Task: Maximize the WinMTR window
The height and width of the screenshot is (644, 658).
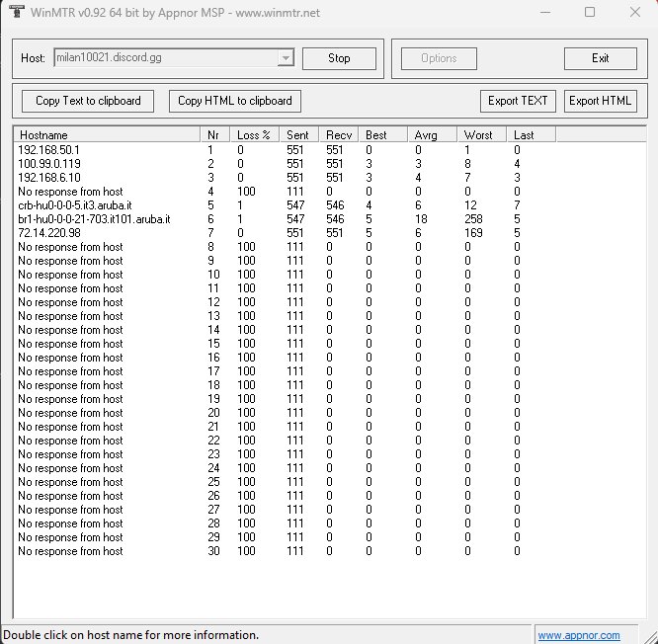Action: click(590, 12)
